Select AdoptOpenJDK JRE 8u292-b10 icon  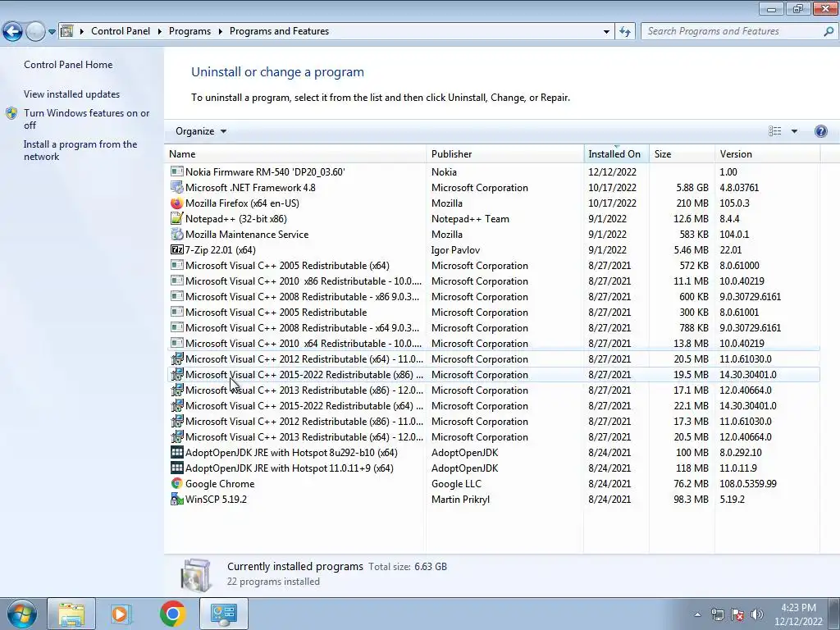tap(177, 452)
